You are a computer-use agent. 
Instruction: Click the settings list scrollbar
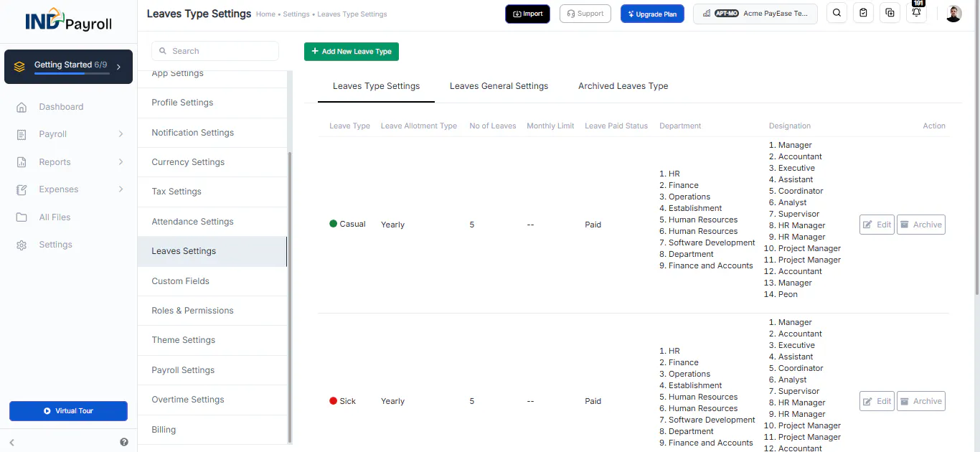[x=290, y=296]
